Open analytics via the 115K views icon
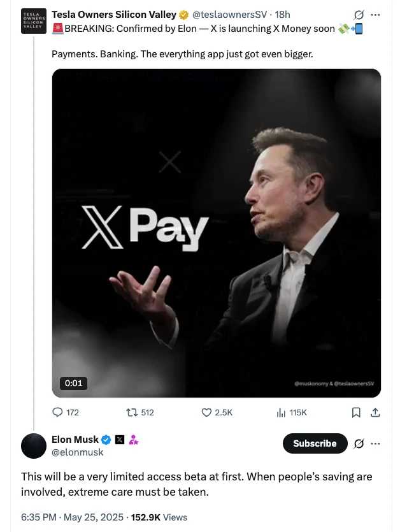Viewport: 400px width, 532px height. 281,412
